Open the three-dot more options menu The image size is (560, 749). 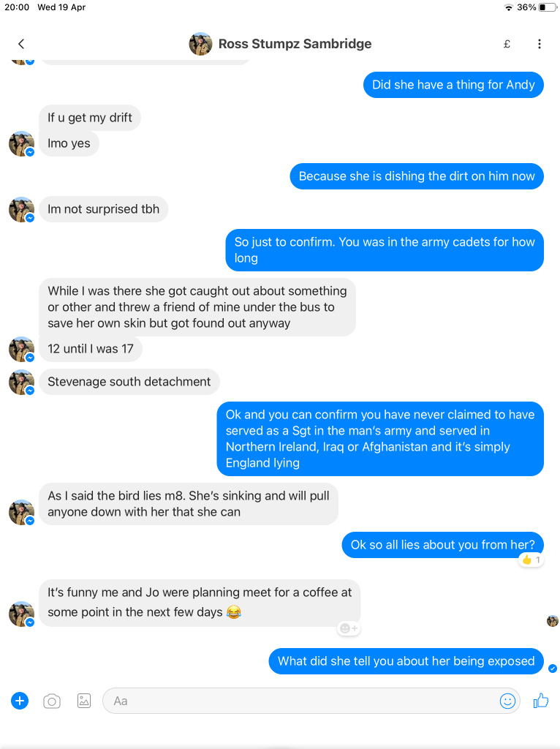[540, 44]
